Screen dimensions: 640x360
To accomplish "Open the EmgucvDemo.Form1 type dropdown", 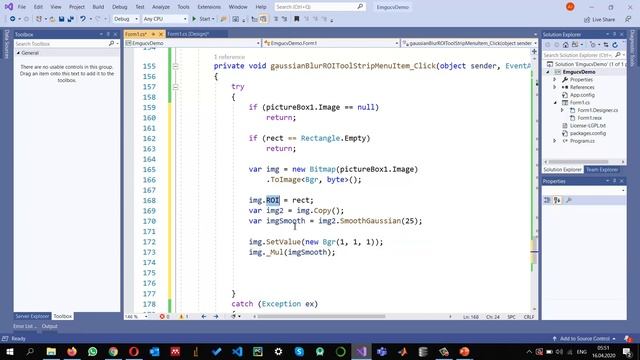I will coord(331,43).
